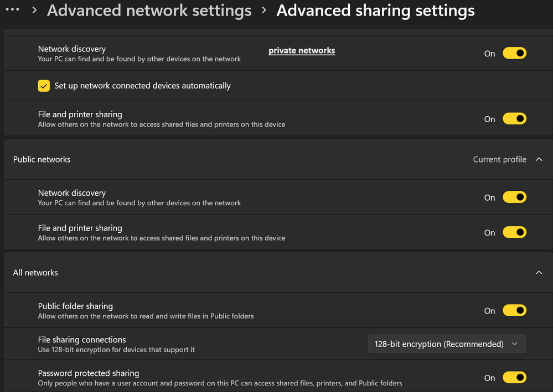553x392 pixels.
Task: Go back to Advanced network settings breadcrumb
Action: pos(149,10)
